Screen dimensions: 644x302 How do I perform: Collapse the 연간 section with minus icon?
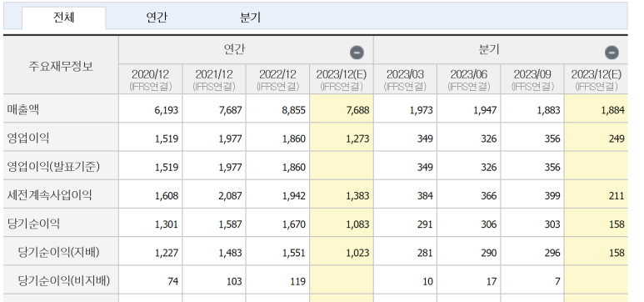(x=357, y=53)
